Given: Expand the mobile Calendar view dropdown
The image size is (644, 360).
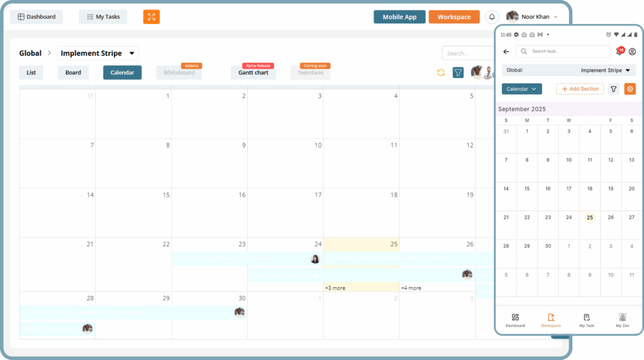Looking at the screenshot, I should tap(521, 89).
